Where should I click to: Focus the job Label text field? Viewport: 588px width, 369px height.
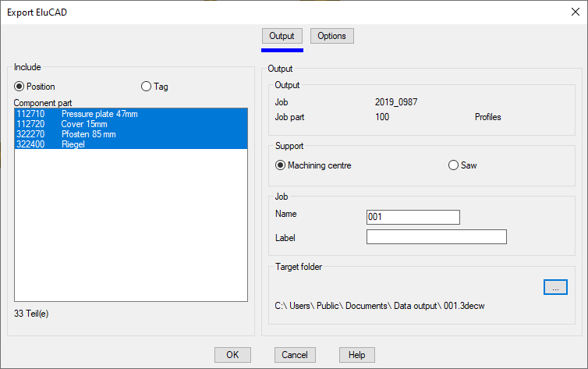click(x=436, y=237)
